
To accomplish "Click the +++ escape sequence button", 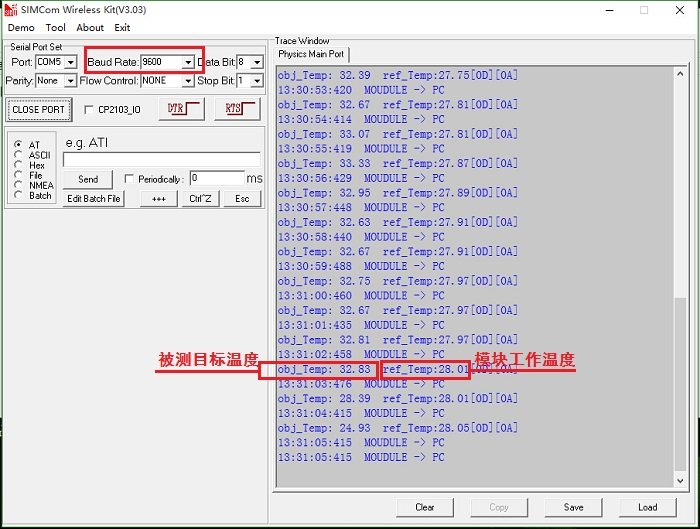I will tap(159, 199).
